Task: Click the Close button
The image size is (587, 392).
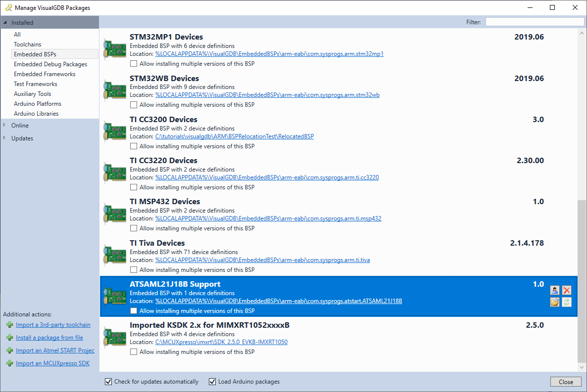Action: [x=566, y=382]
